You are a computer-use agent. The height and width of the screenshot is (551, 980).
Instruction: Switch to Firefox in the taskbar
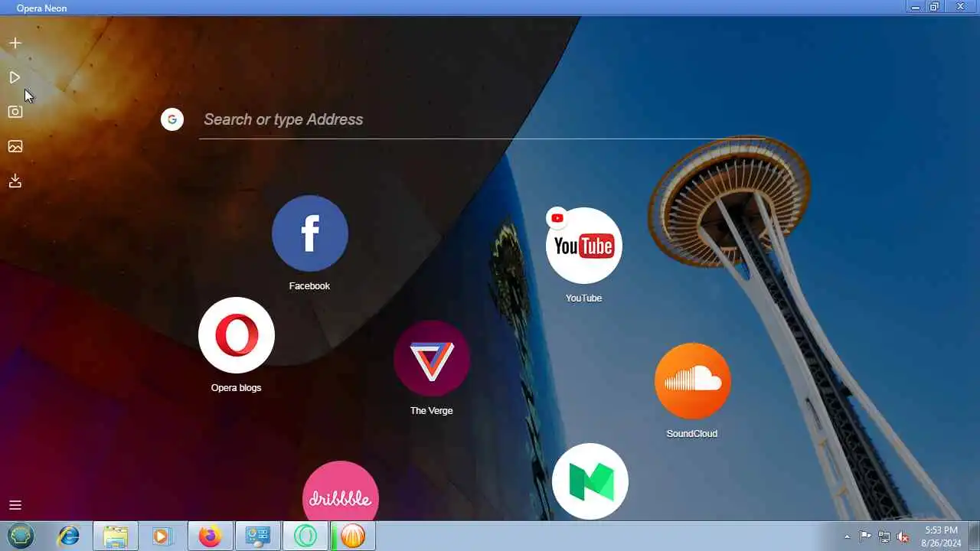(210, 536)
